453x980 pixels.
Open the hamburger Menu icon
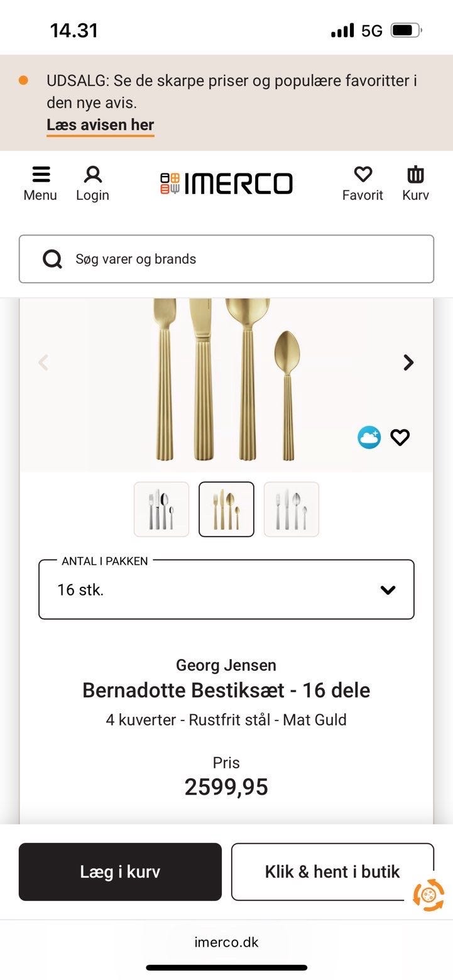click(41, 175)
